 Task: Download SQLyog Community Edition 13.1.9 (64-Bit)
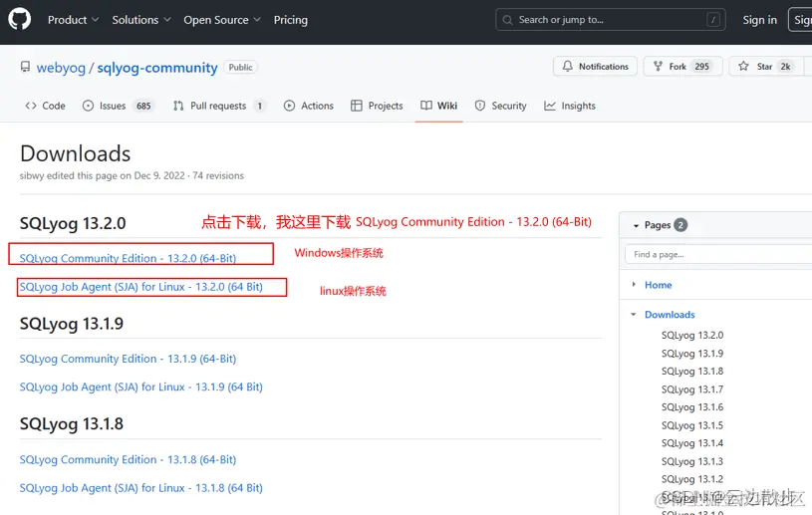[x=128, y=359]
